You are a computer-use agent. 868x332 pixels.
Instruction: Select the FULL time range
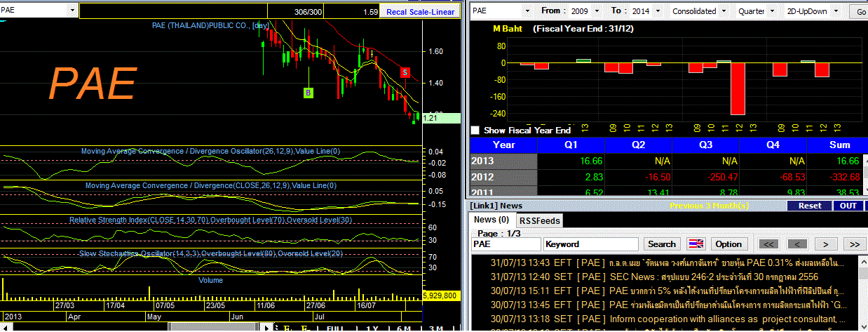click(336, 328)
